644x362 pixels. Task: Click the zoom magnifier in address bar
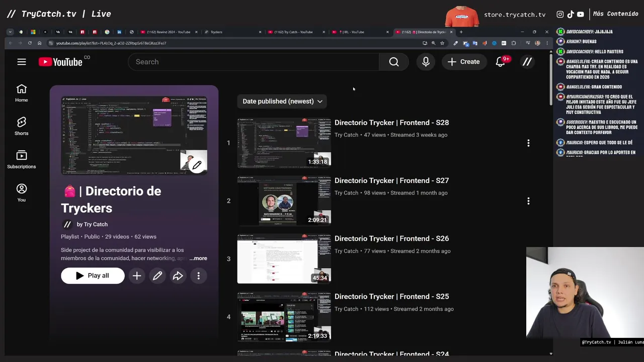point(433,43)
